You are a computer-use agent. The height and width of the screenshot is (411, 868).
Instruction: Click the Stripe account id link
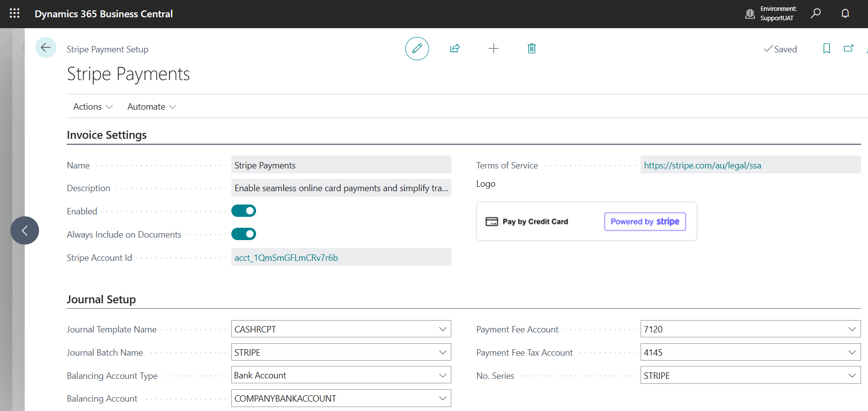pos(286,257)
